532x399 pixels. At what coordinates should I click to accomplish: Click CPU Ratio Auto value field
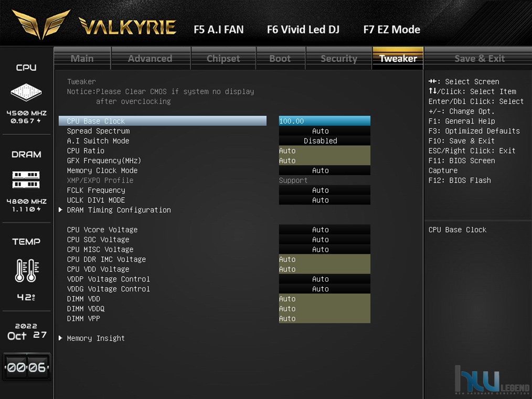pyautogui.click(x=324, y=150)
